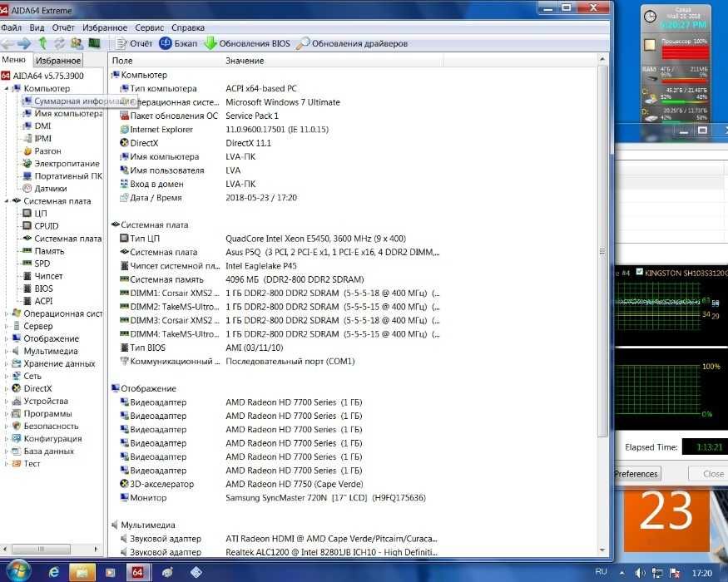Click the green up-level arrow icon
728x582 pixels.
pyautogui.click(x=42, y=43)
